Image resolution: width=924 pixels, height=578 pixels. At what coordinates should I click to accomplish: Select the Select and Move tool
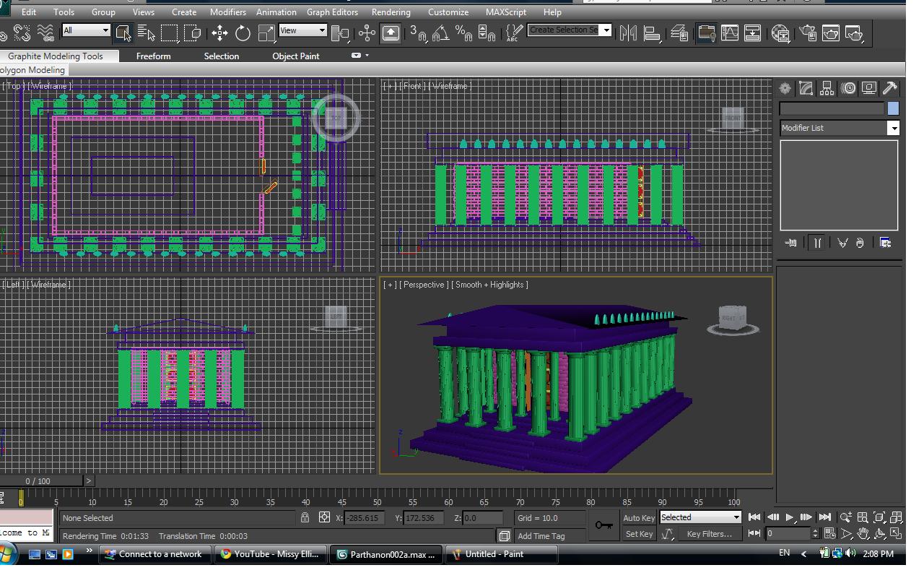(x=220, y=33)
